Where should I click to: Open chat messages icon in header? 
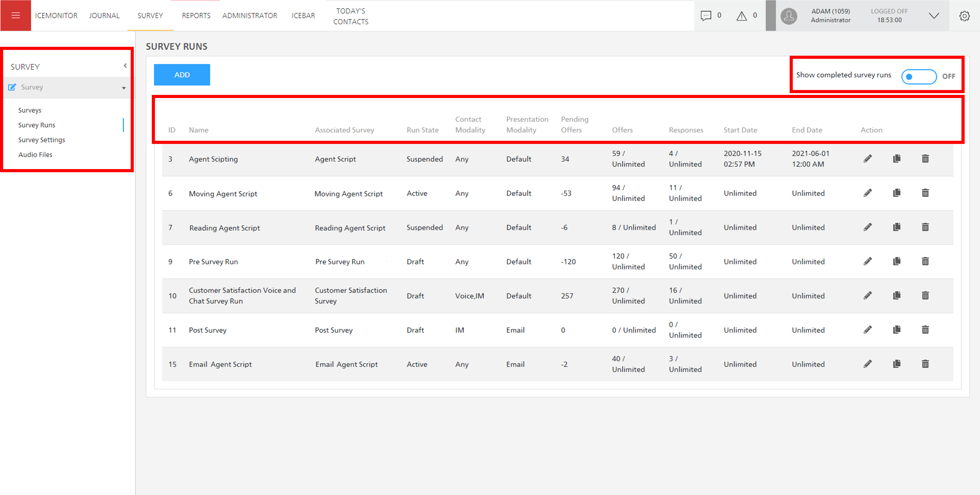point(706,16)
